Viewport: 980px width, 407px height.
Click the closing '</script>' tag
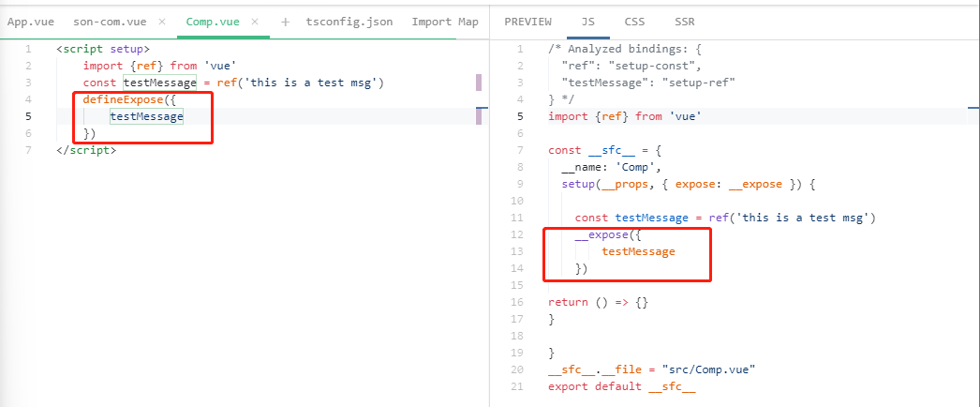(x=85, y=150)
